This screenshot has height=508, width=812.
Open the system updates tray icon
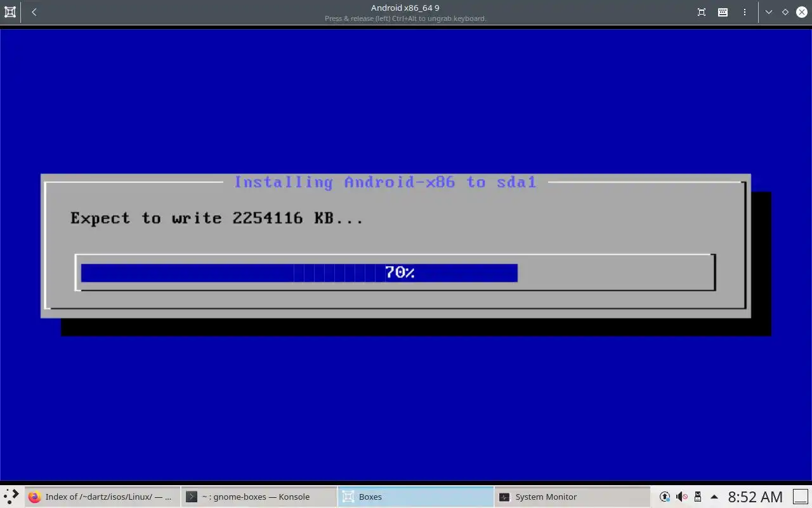[x=665, y=497]
